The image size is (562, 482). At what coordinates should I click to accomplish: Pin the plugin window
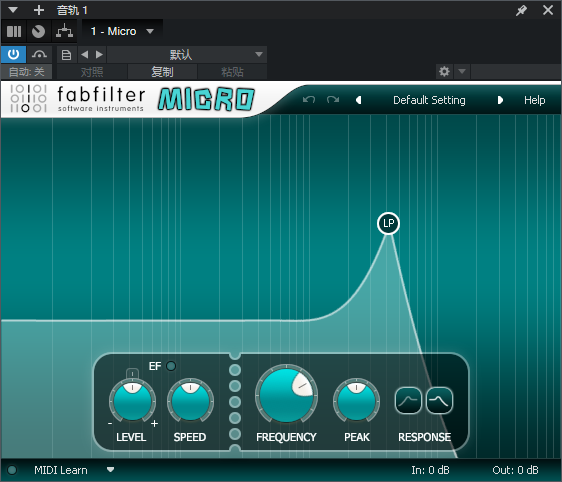tap(521, 10)
